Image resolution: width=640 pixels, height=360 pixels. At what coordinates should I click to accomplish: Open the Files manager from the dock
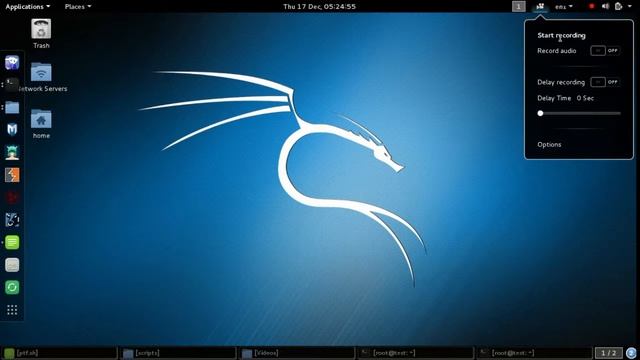(12, 107)
